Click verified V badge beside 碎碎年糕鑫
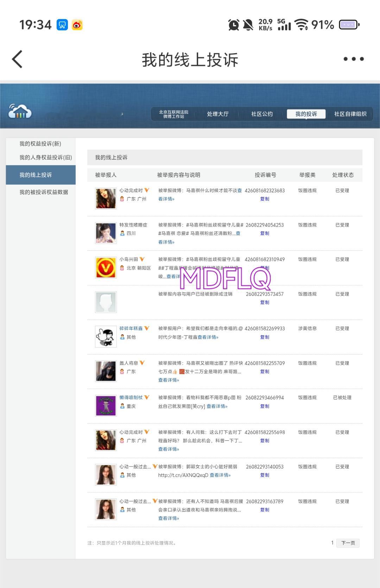Viewport: 380px width, 588px height. (147, 328)
